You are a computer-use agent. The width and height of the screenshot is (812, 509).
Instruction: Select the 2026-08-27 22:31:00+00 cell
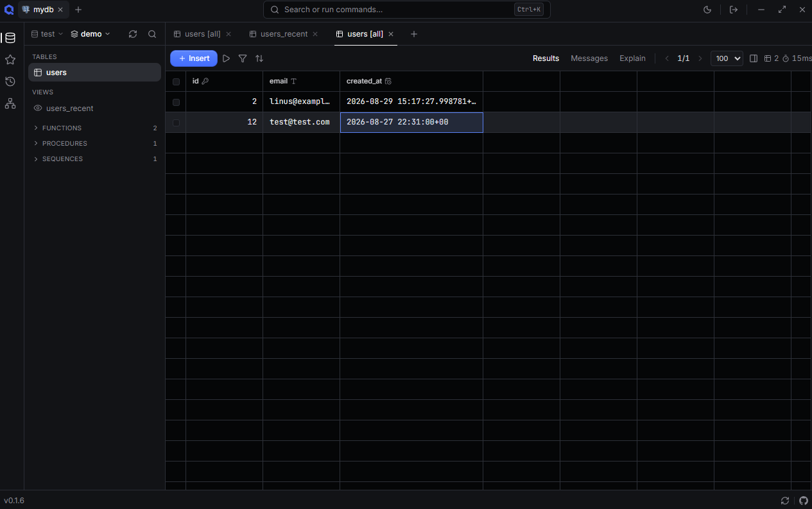point(411,123)
